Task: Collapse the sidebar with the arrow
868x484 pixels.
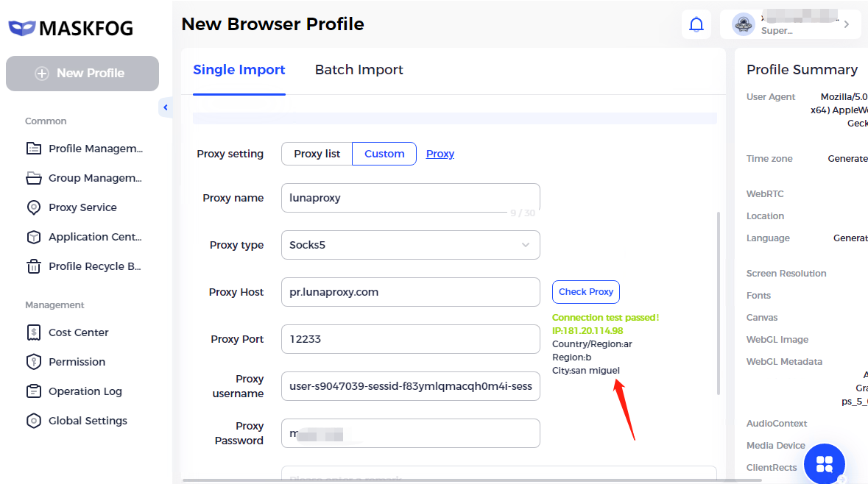Action: 165,107
